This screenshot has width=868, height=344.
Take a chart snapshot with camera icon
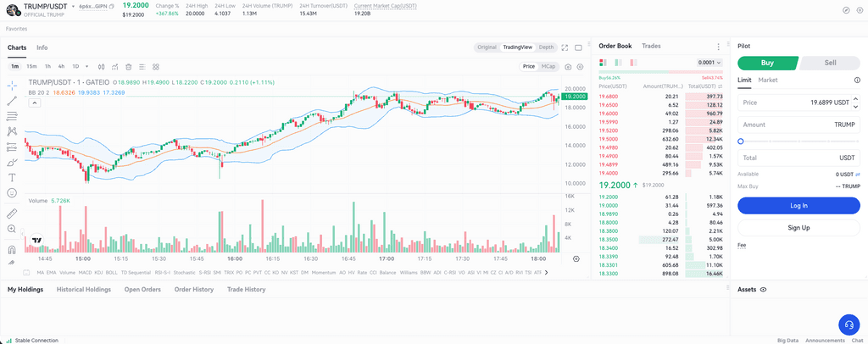pos(567,66)
